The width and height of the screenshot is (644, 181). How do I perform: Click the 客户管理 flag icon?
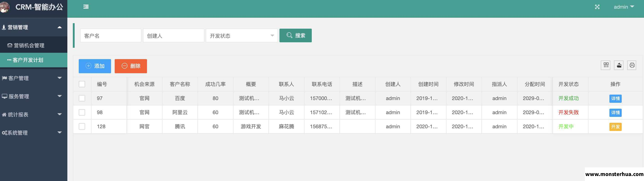pos(4,78)
